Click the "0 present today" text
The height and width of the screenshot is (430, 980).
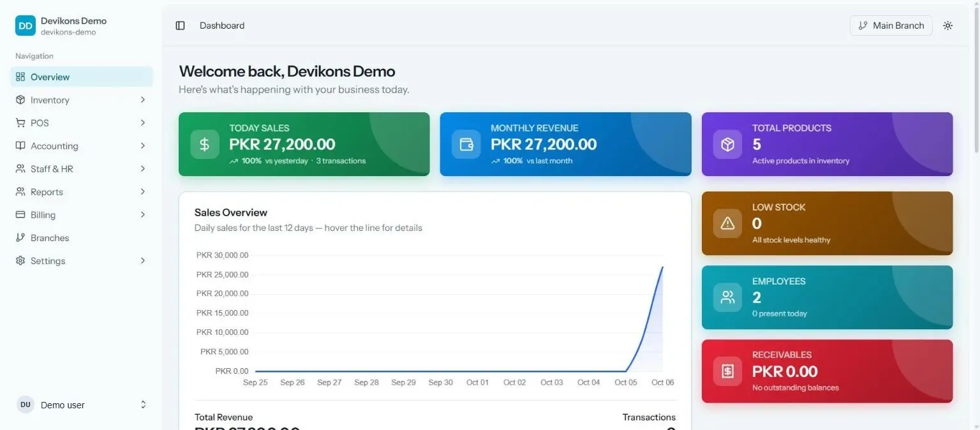(780, 314)
